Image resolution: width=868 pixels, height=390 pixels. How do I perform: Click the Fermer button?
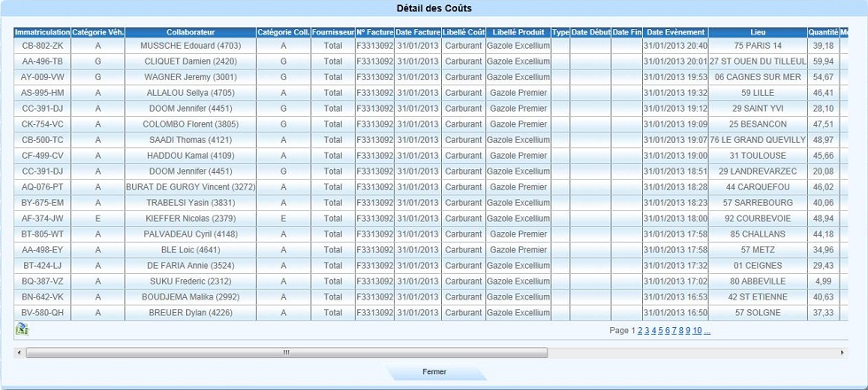pyautogui.click(x=434, y=372)
